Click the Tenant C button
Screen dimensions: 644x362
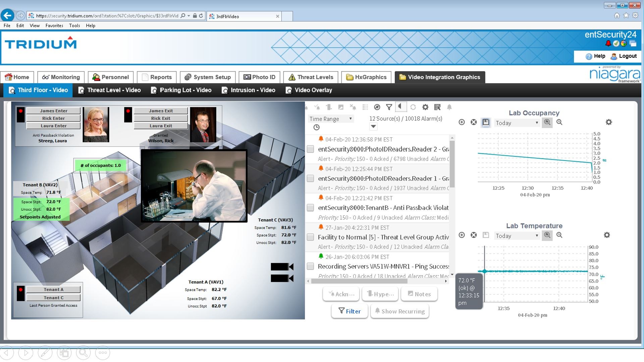(x=53, y=298)
